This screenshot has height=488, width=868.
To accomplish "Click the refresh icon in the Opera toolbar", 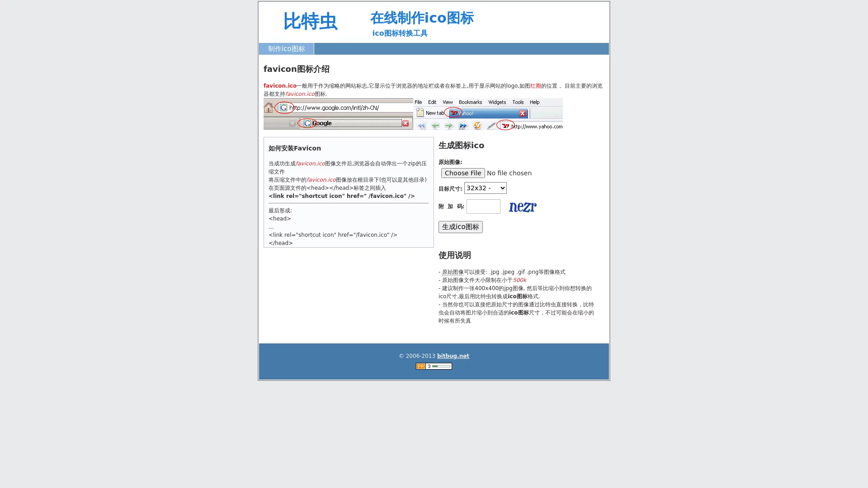I will tap(477, 126).
